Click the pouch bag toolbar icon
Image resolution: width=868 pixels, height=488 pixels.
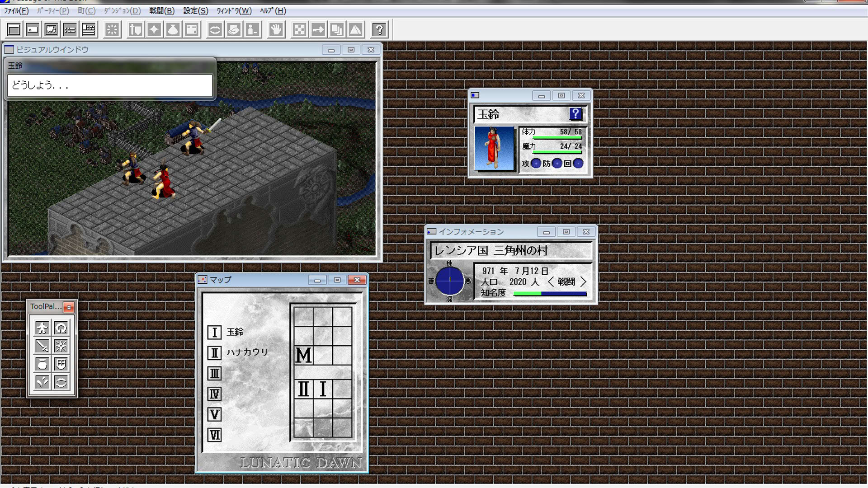point(173,30)
